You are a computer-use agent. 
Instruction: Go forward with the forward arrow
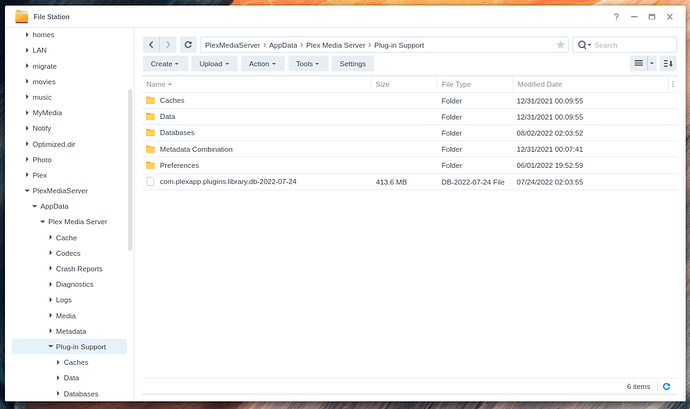point(168,45)
